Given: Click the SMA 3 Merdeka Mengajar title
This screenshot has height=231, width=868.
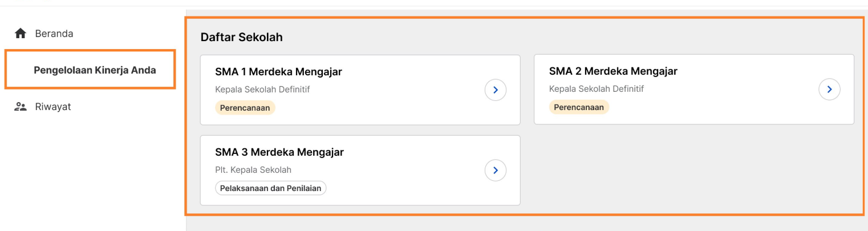Looking at the screenshot, I should [x=279, y=152].
